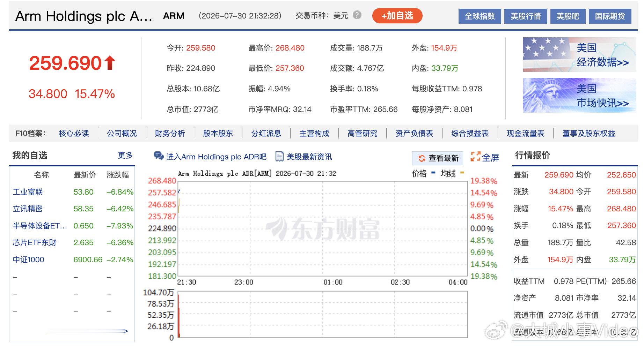Click the red up arrow beside 259.690
Viewport: 644px width, 346px height.
pos(110,63)
